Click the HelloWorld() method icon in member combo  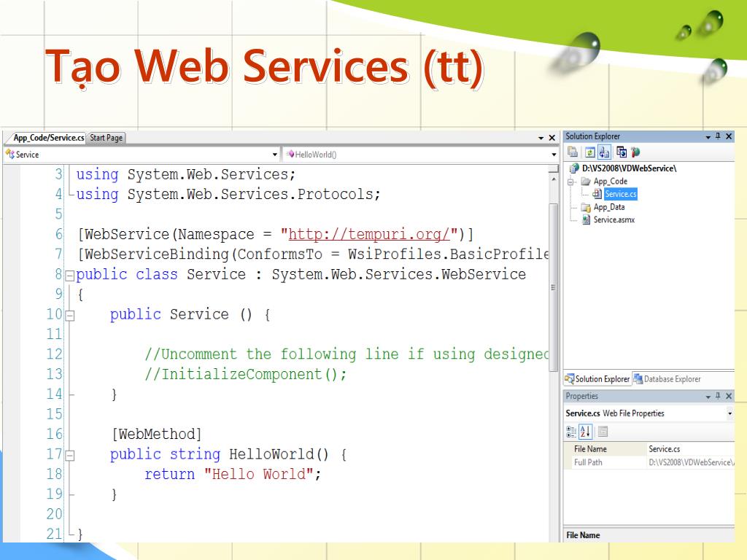point(290,155)
